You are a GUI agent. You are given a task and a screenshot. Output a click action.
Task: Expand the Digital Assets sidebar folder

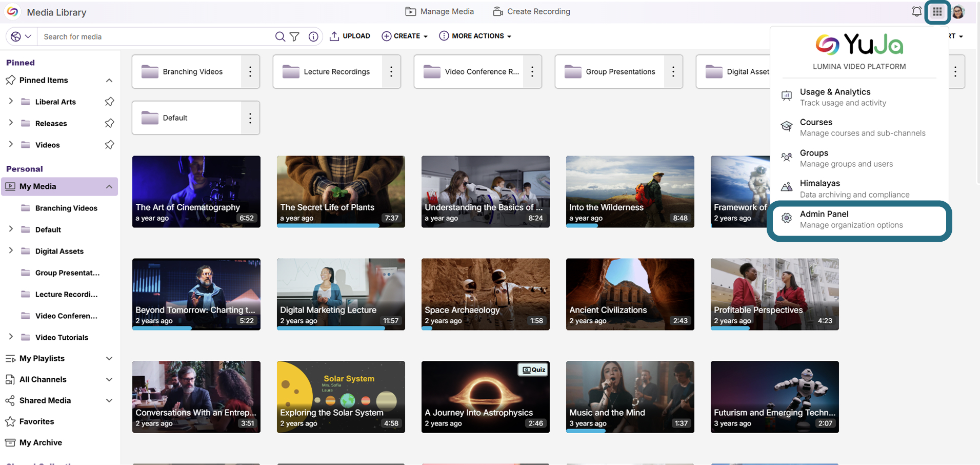(x=11, y=251)
